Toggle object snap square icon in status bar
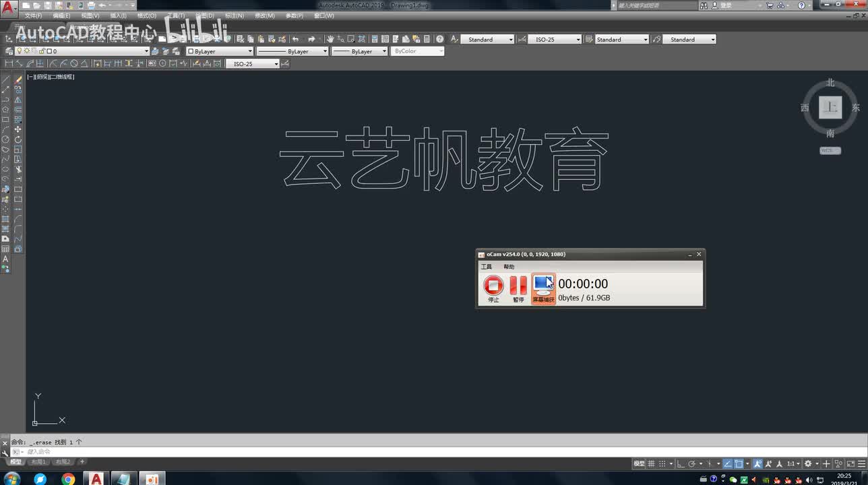The width and height of the screenshot is (868, 485). [x=739, y=463]
